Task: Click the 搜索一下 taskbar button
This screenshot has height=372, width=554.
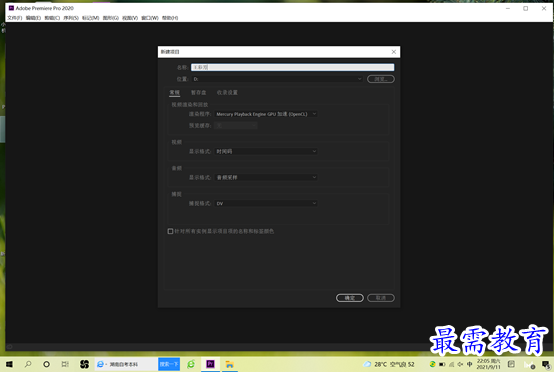Action: point(169,364)
